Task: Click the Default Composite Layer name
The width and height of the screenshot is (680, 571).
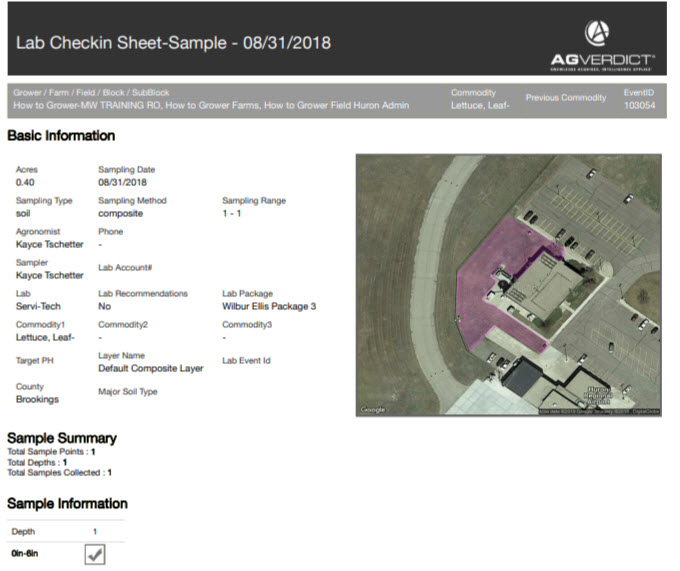Action: [150, 368]
